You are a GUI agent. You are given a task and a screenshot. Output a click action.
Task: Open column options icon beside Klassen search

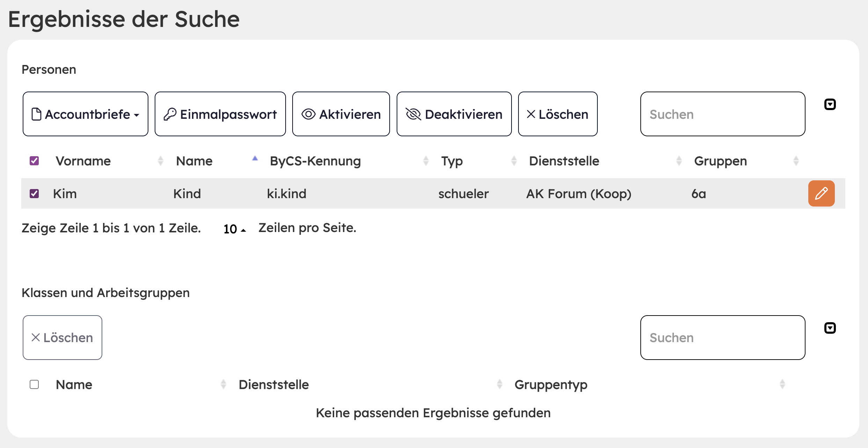tap(830, 328)
